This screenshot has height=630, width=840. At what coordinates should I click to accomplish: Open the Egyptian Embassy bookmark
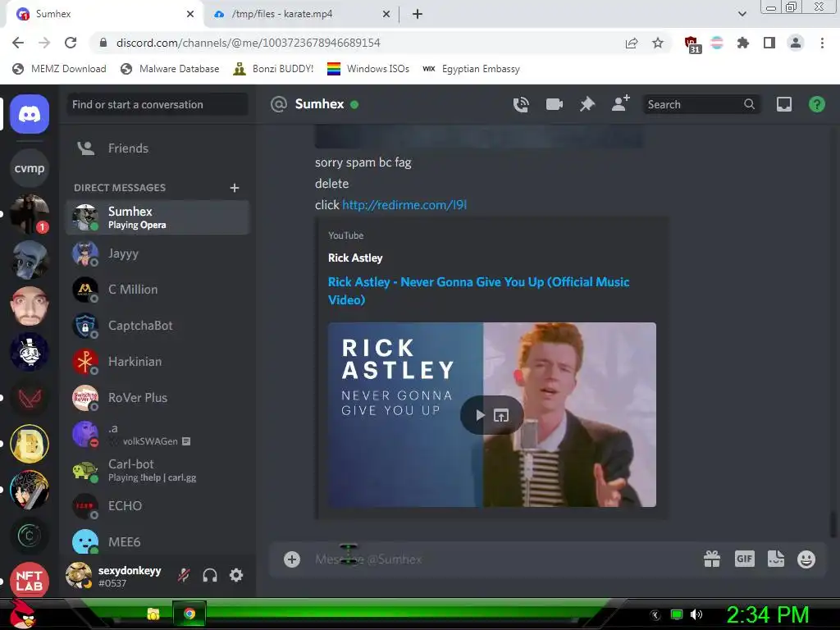[x=472, y=69]
